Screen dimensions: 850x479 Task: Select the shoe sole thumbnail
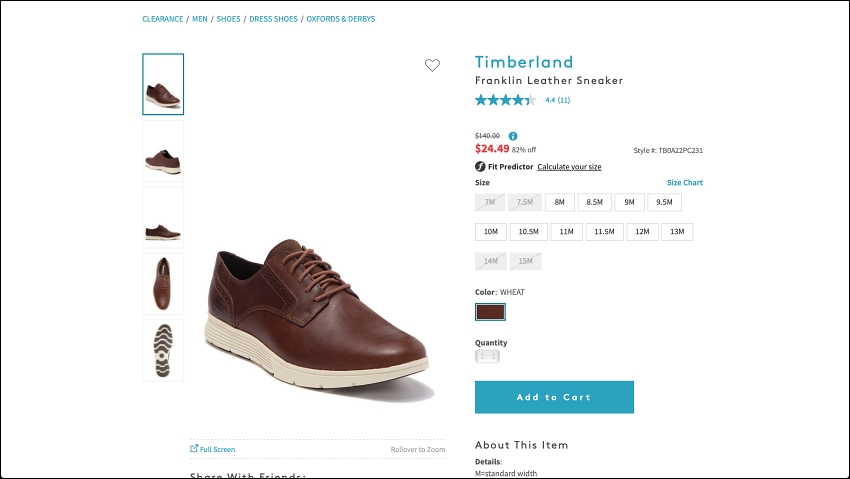click(163, 351)
